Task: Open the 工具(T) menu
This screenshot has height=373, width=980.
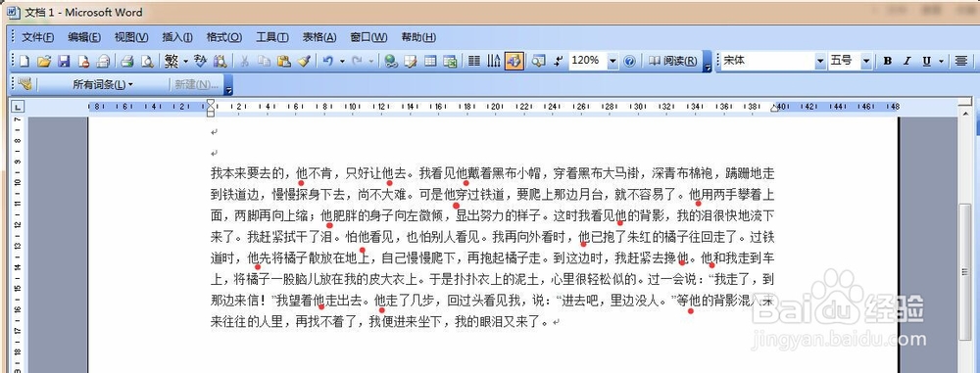Action: [271, 37]
